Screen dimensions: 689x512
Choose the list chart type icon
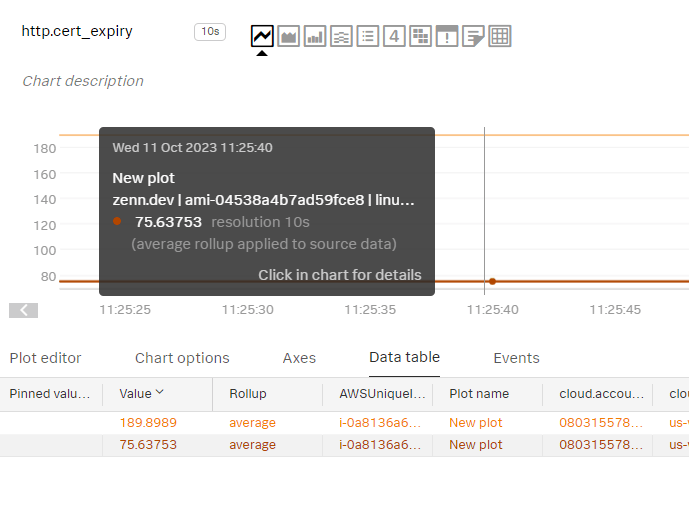368,36
